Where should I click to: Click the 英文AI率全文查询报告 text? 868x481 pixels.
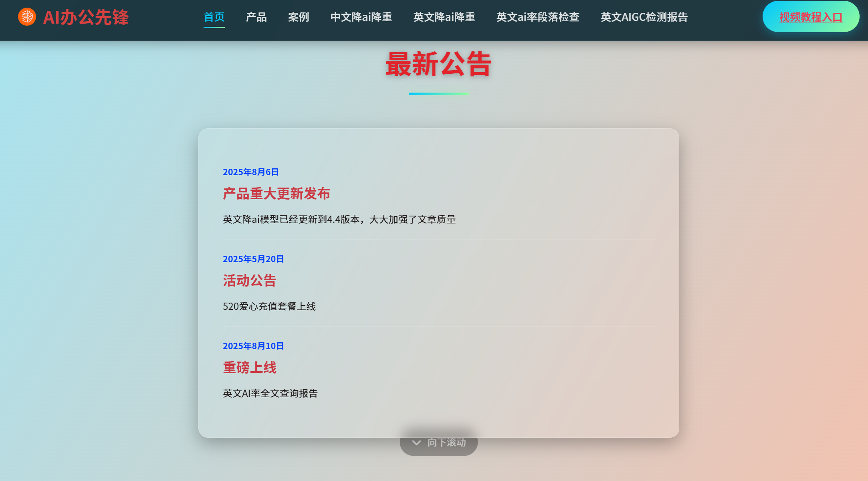(270, 393)
